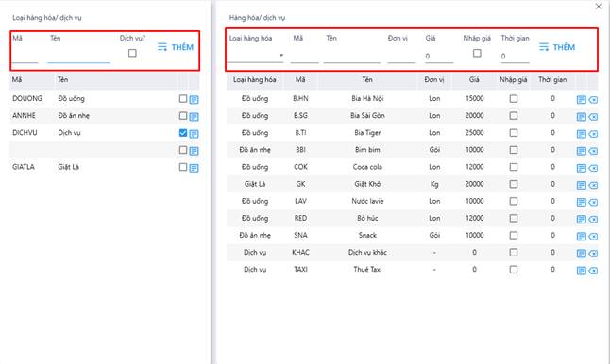Toggle Nhập giá checkbox for Bia Hà Nội
The width and height of the screenshot is (610, 364).
click(514, 99)
